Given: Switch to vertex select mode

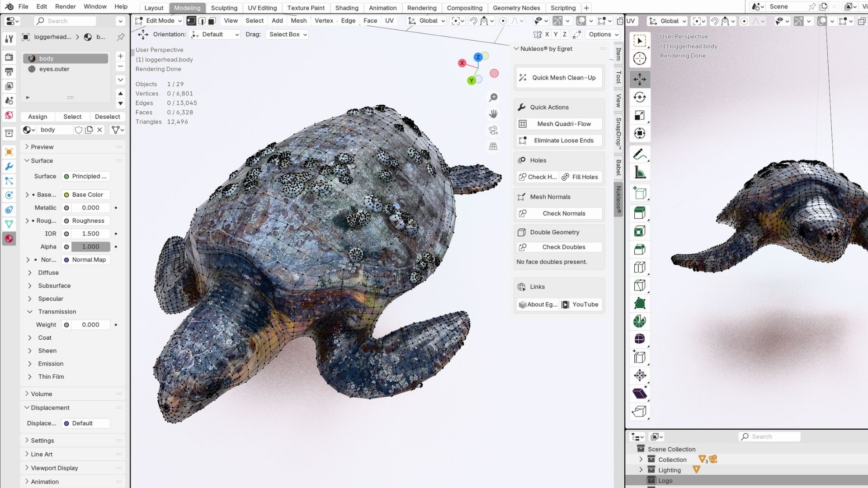Looking at the screenshot, I should (x=191, y=21).
